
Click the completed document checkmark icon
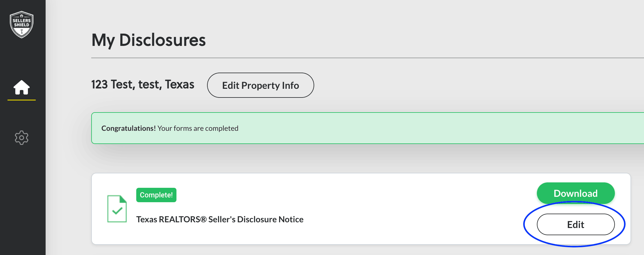pos(117,209)
